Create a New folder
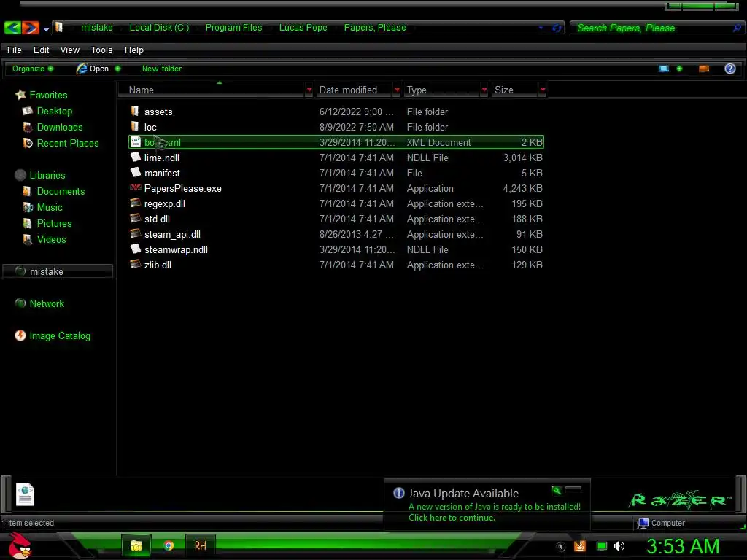Viewport: 747px width, 560px height. pos(161,69)
